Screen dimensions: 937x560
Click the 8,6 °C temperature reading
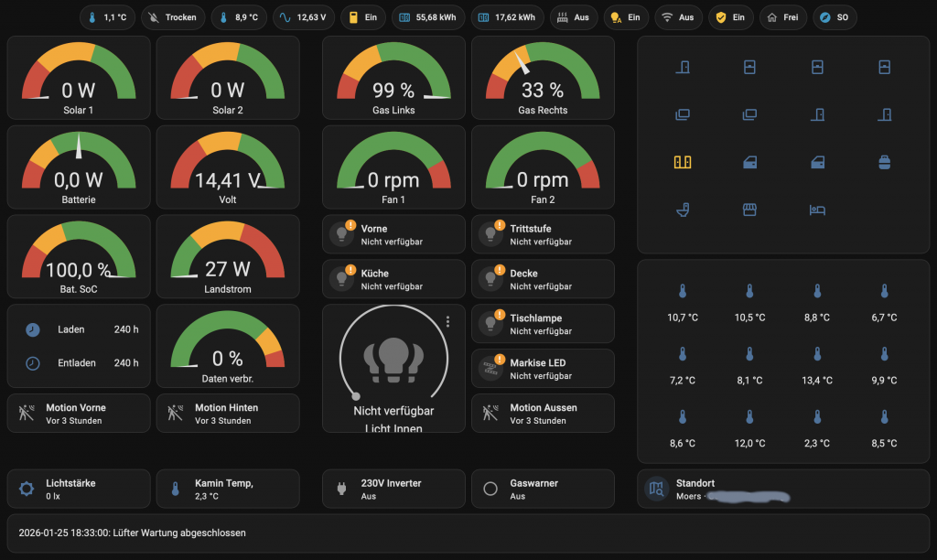click(x=683, y=444)
